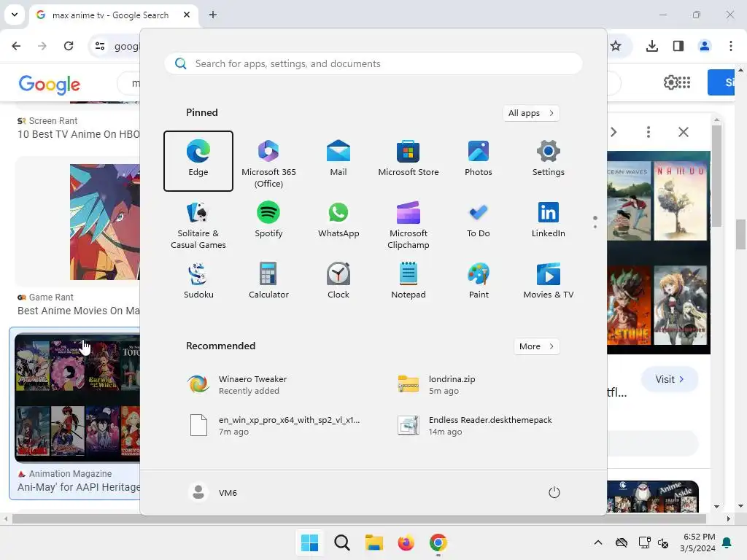Launch Spotify from pinned apps

point(268,220)
